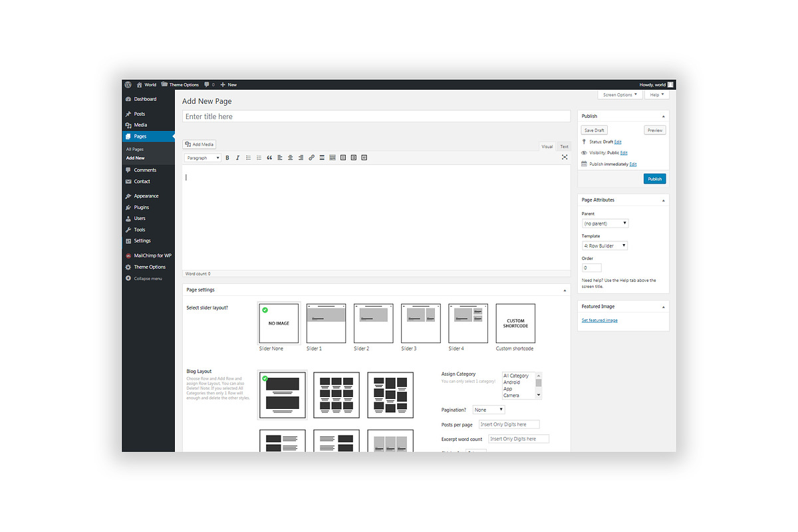Select Slider 2 layout

pyautogui.click(x=373, y=323)
